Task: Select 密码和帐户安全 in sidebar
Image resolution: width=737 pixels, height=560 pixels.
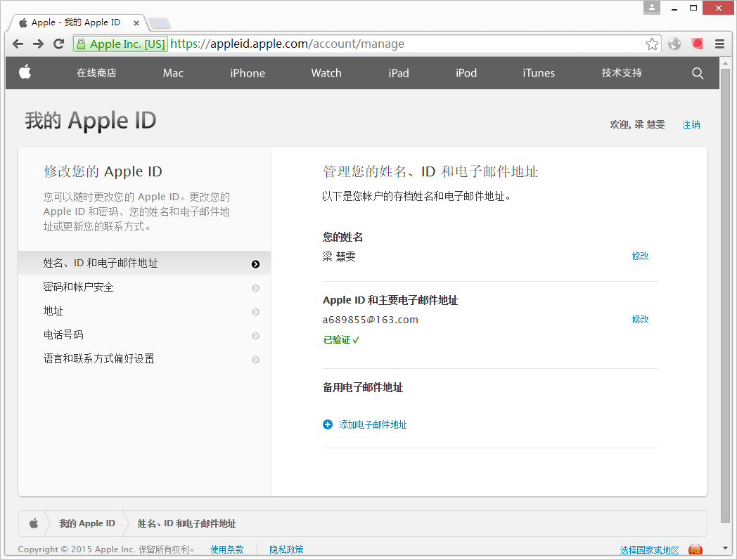Action: (x=145, y=287)
